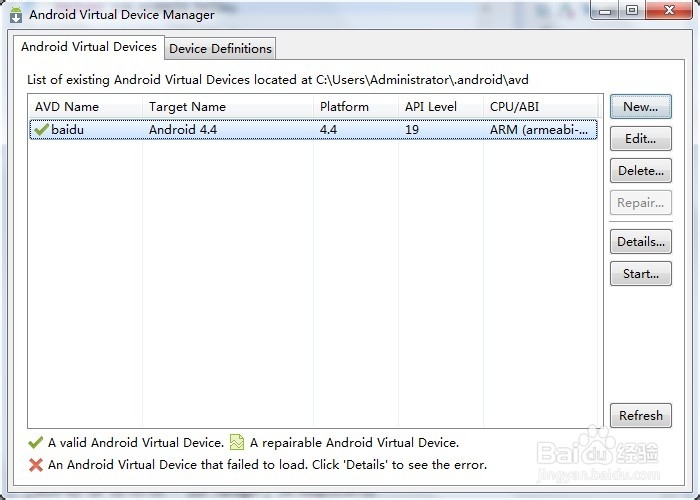Start the selected virtual device
700x500 pixels.
pos(641,274)
